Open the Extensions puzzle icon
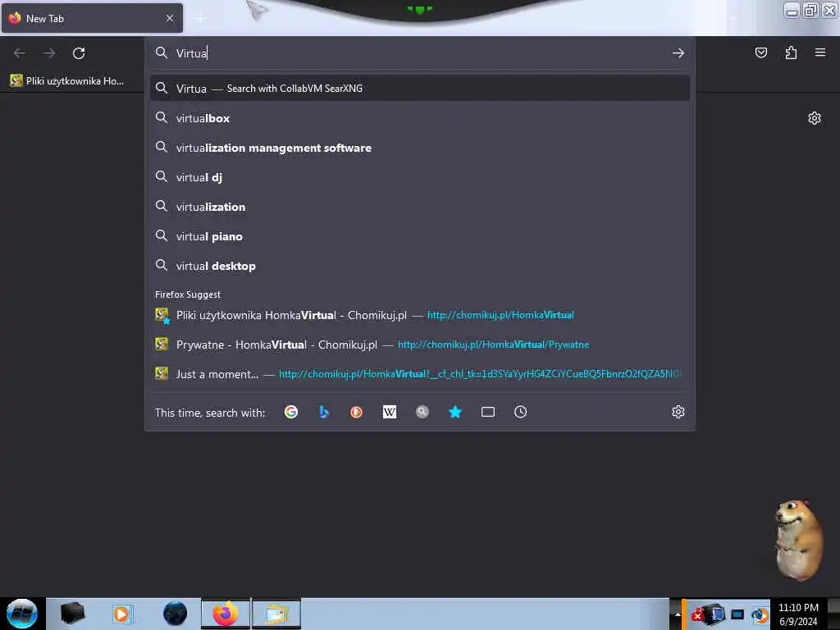 [x=791, y=52]
